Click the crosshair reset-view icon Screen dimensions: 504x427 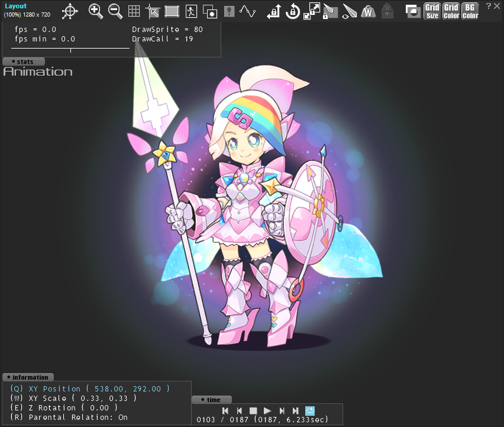click(70, 11)
